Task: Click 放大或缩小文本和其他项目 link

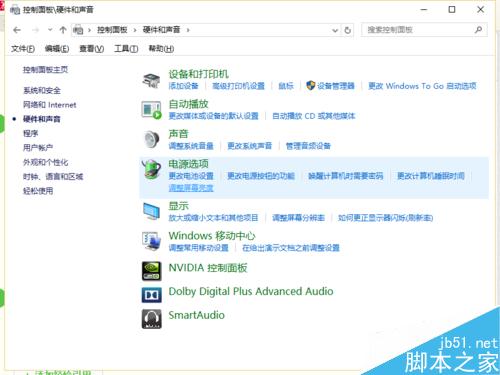Action: pyautogui.click(x=213, y=218)
